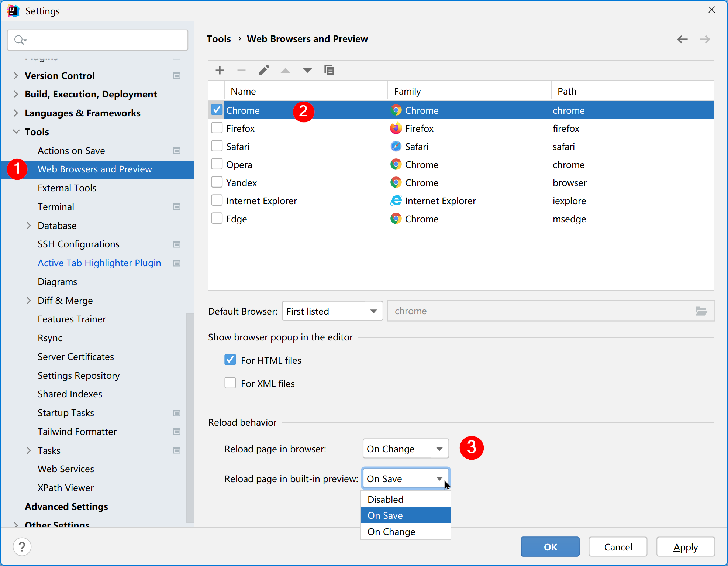Enable the Firefox browser checkbox
Image resolution: width=728 pixels, height=566 pixels.
click(217, 128)
